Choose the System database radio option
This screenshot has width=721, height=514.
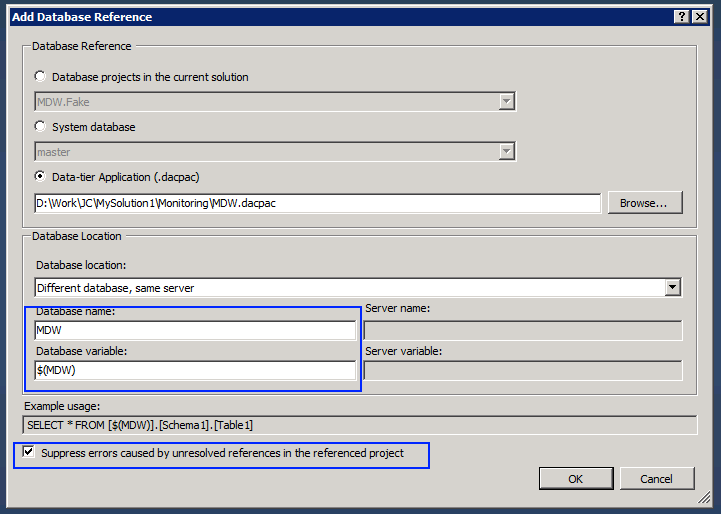[40, 126]
